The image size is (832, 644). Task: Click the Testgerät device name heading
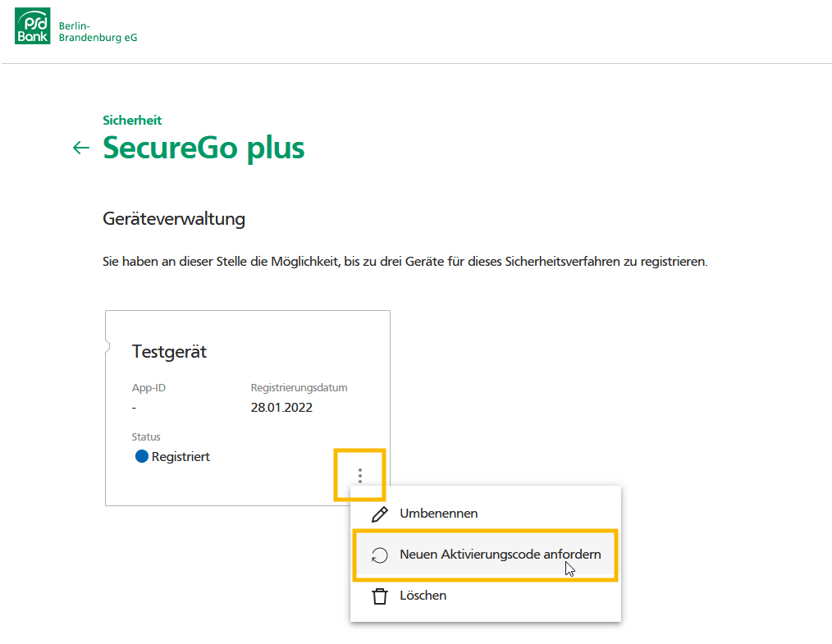tap(169, 352)
